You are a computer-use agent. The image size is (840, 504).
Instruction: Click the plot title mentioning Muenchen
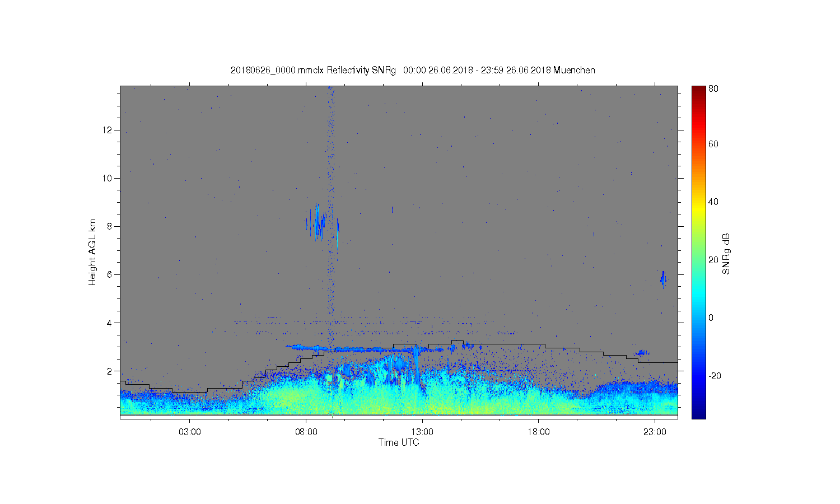point(413,70)
